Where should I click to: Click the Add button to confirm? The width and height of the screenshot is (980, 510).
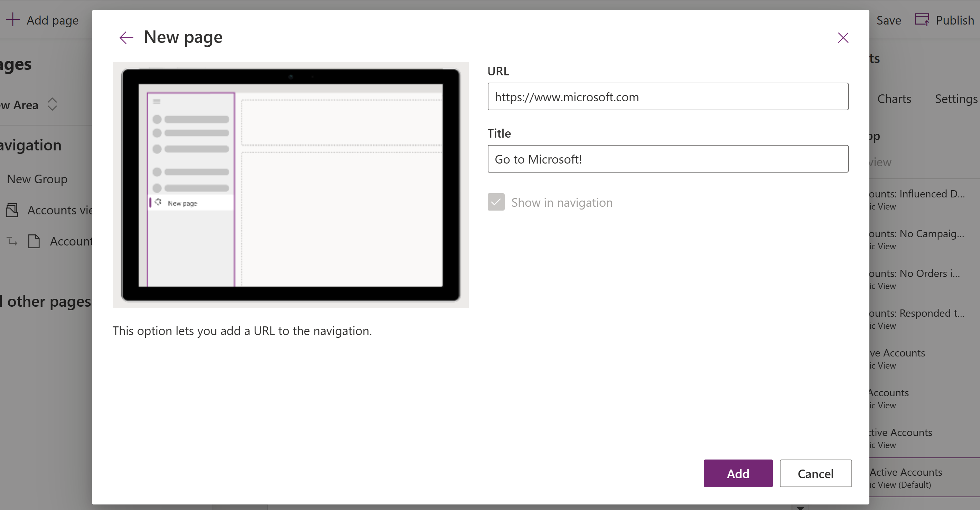click(738, 473)
